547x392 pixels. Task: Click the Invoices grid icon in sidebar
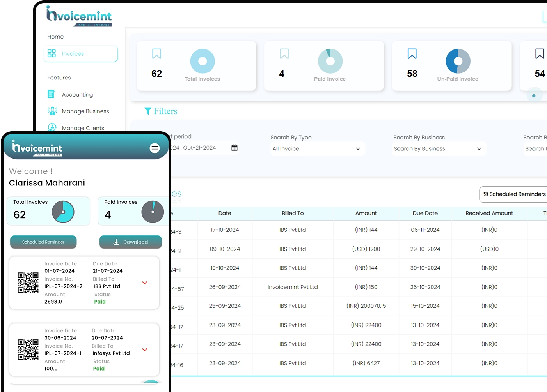52,53
